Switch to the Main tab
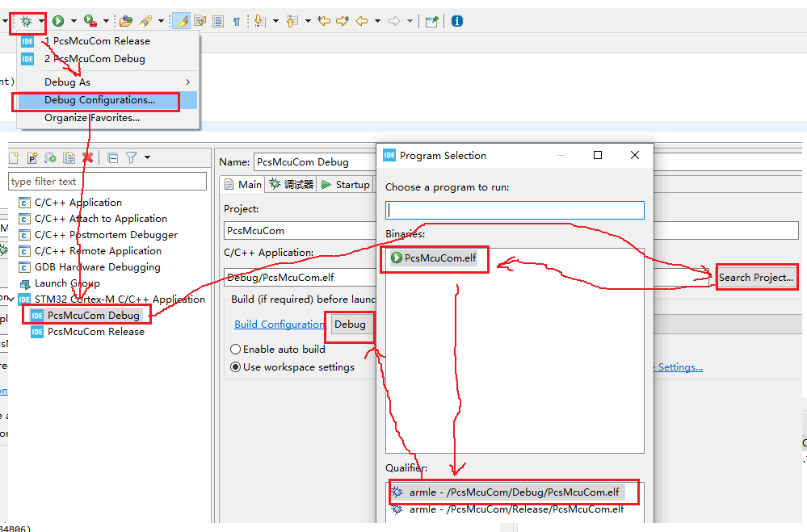 tap(243, 184)
